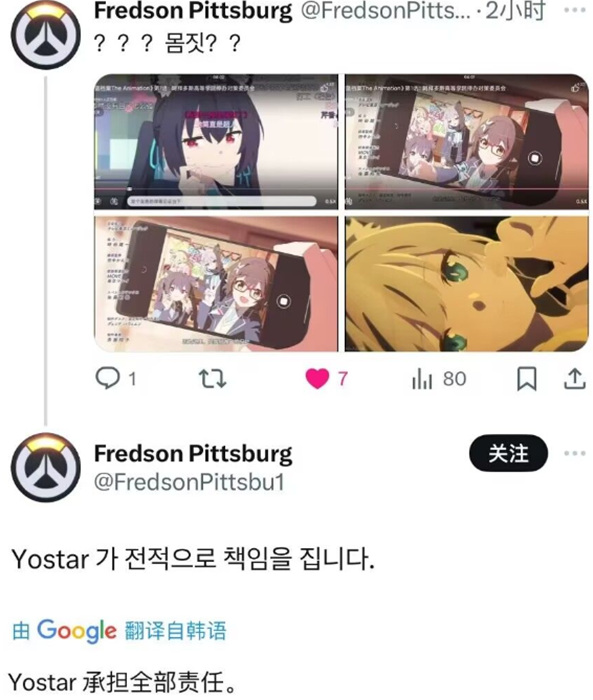Open the top-right phone selfie screenshot image
The image size is (593, 700).
click(x=467, y=142)
